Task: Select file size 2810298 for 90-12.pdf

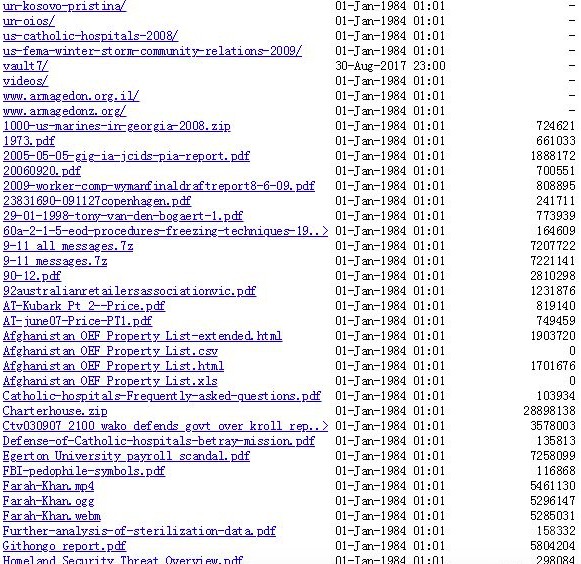Action: click(552, 276)
